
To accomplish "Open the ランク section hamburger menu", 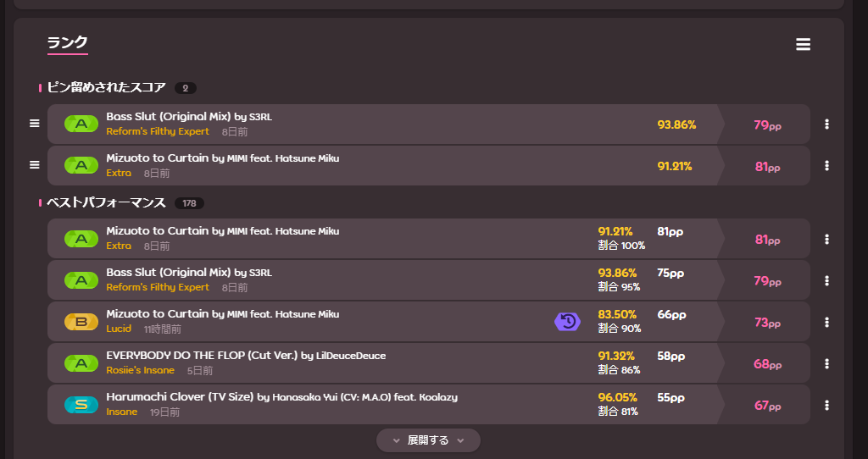I will point(803,45).
